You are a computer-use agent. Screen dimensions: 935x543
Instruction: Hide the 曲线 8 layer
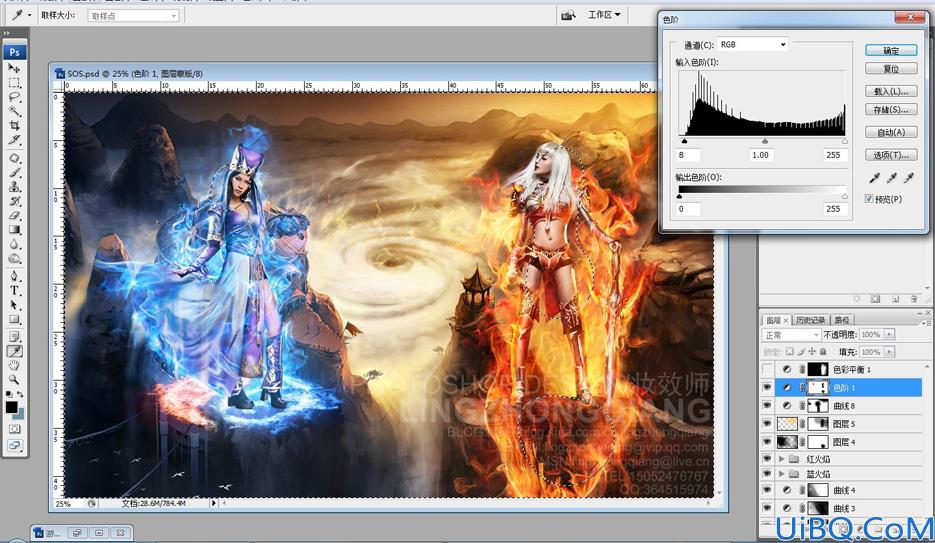(767, 406)
